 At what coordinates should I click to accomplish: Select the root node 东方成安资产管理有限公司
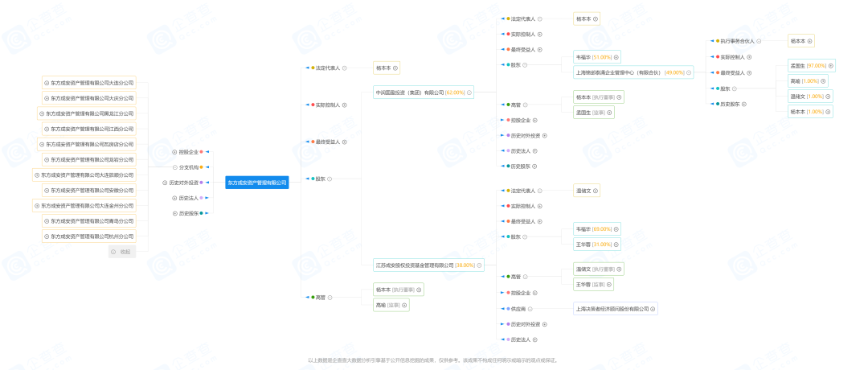pos(257,183)
